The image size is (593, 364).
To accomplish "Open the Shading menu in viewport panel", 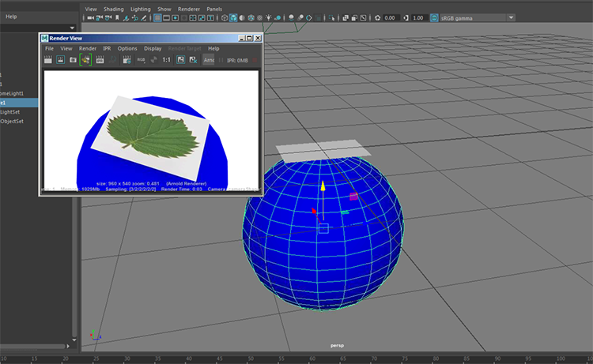I will [114, 9].
